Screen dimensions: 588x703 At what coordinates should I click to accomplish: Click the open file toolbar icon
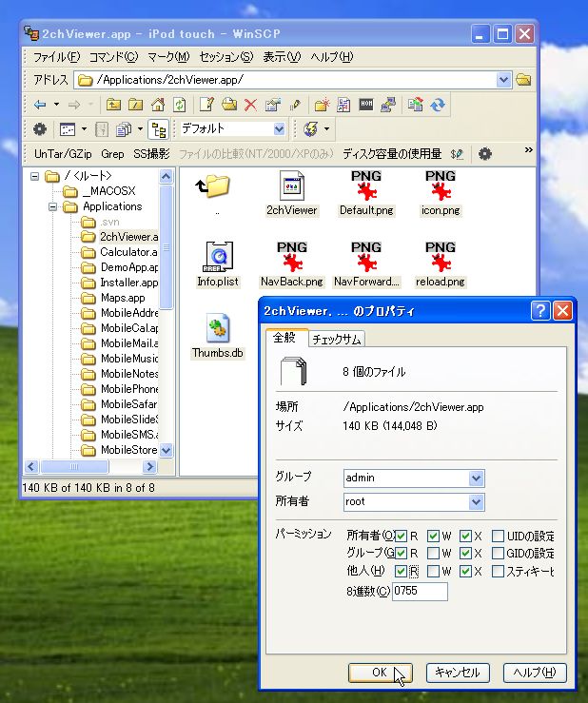coord(228,106)
